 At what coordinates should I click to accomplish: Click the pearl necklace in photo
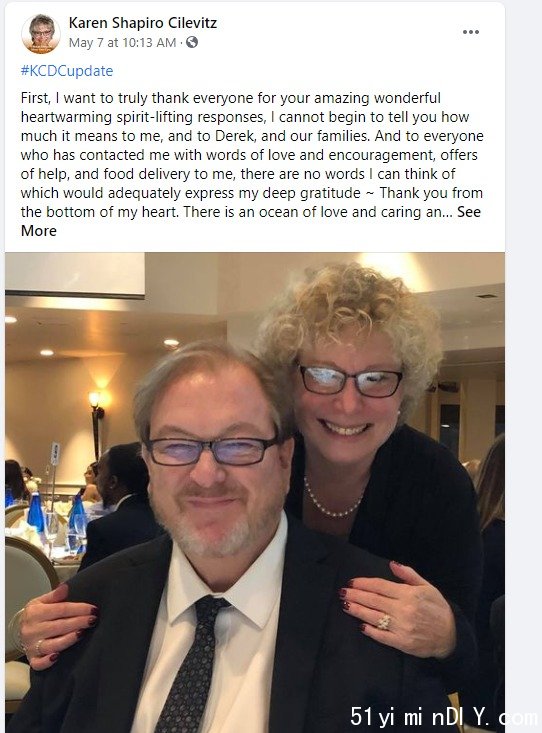(331, 500)
